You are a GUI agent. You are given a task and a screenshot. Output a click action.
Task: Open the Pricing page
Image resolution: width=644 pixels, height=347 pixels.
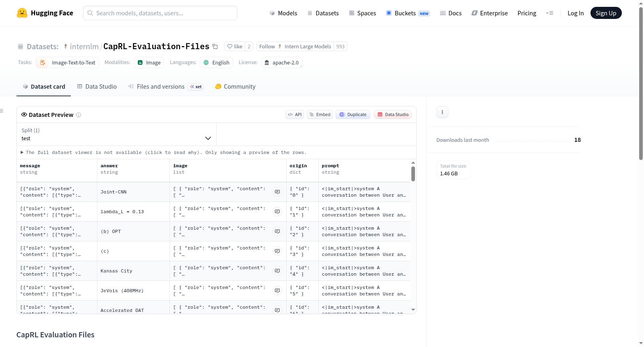(527, 13)
